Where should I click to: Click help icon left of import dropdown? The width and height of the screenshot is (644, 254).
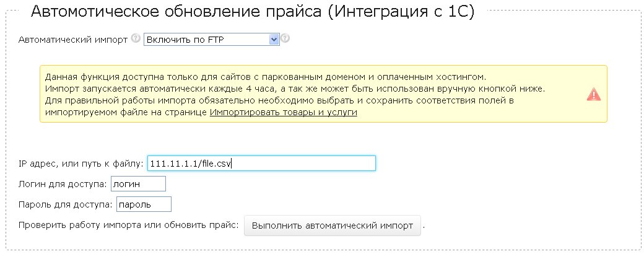click(136, 39)
